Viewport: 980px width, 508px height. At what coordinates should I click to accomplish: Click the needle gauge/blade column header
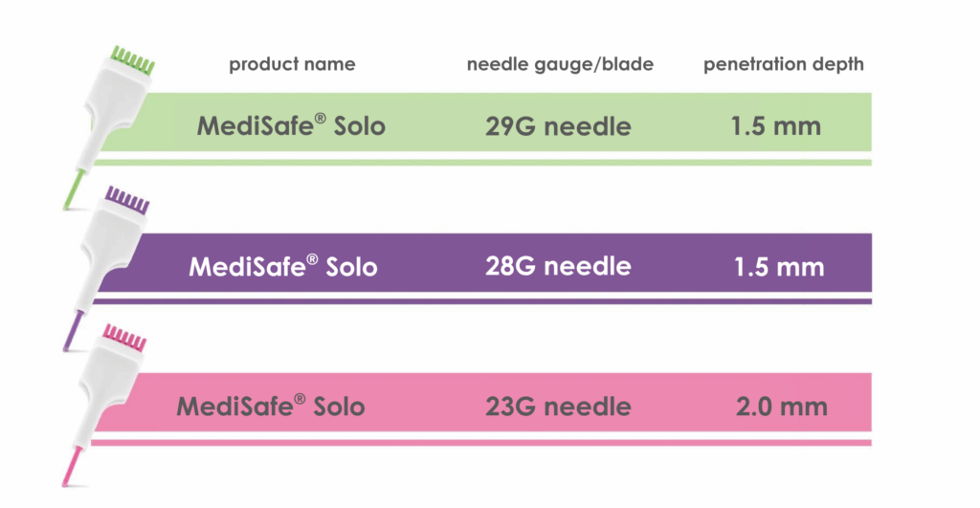coord(560,65)
